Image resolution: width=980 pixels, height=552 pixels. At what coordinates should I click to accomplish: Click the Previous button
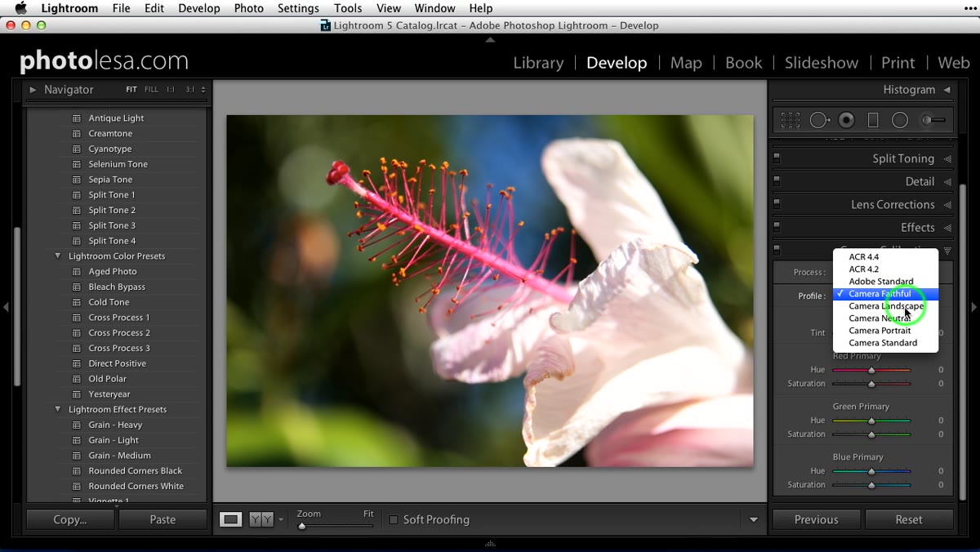click(817, 519)
